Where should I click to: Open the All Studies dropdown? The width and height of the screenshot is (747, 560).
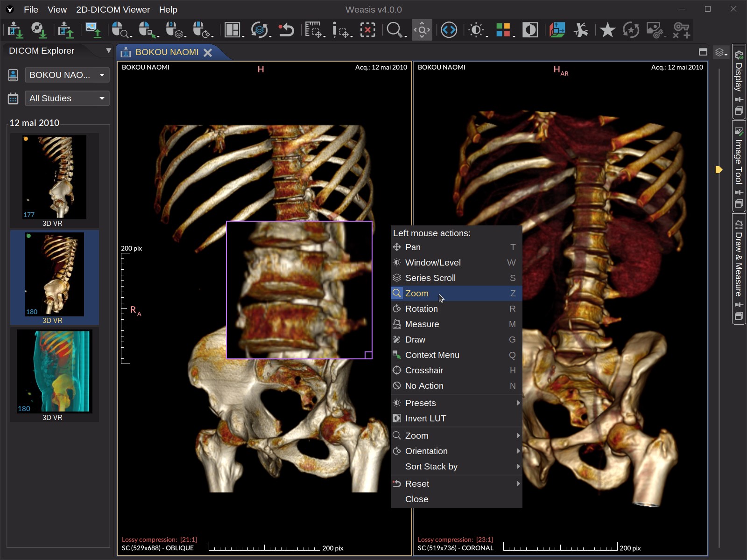66,98
